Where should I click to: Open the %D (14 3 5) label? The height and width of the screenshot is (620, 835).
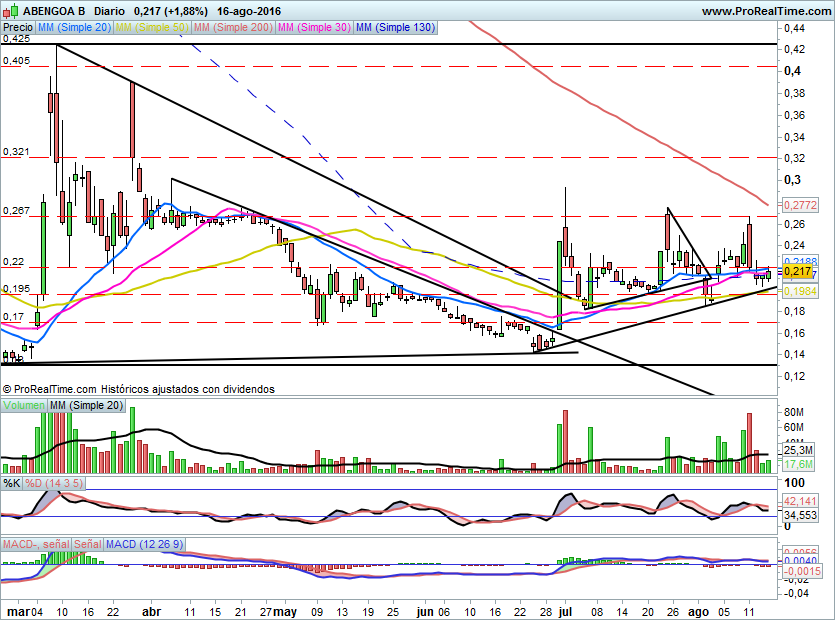pyautogui.click(x=54, y=483)
